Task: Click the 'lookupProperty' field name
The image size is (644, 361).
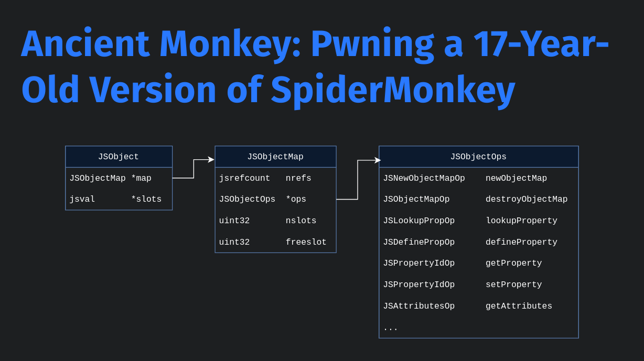Action: (521, 221)
